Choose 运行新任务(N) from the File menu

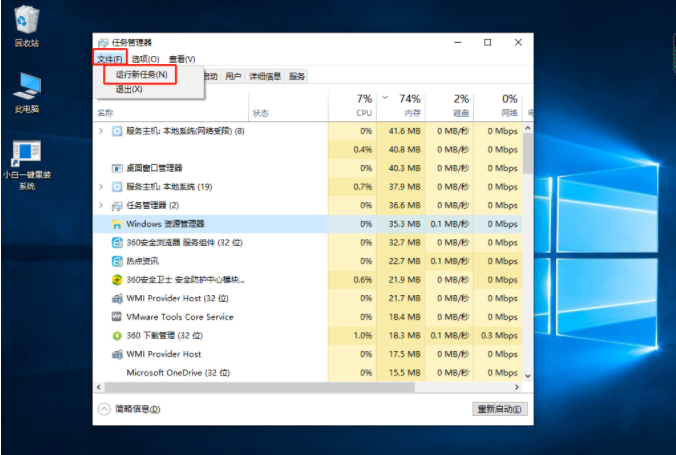141,75
